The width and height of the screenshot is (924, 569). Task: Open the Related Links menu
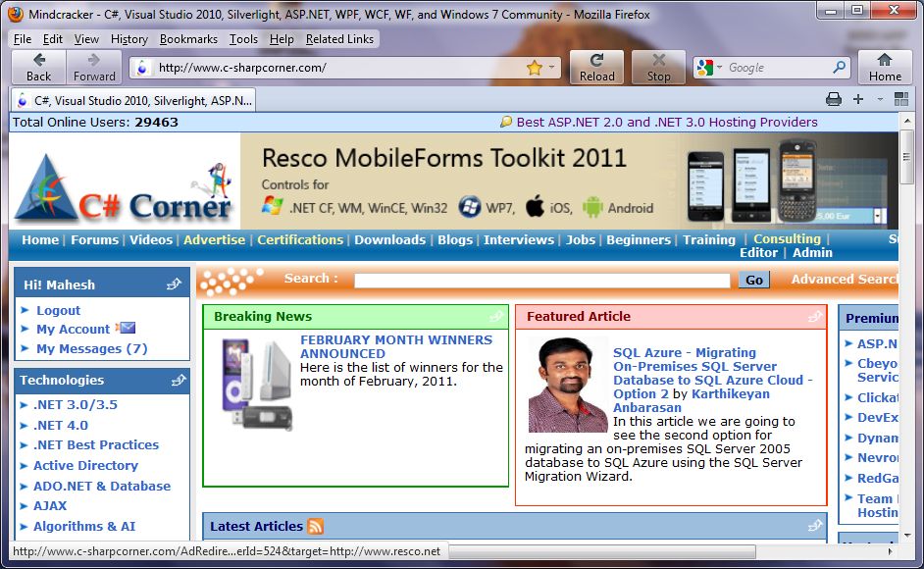pos(339,39)
